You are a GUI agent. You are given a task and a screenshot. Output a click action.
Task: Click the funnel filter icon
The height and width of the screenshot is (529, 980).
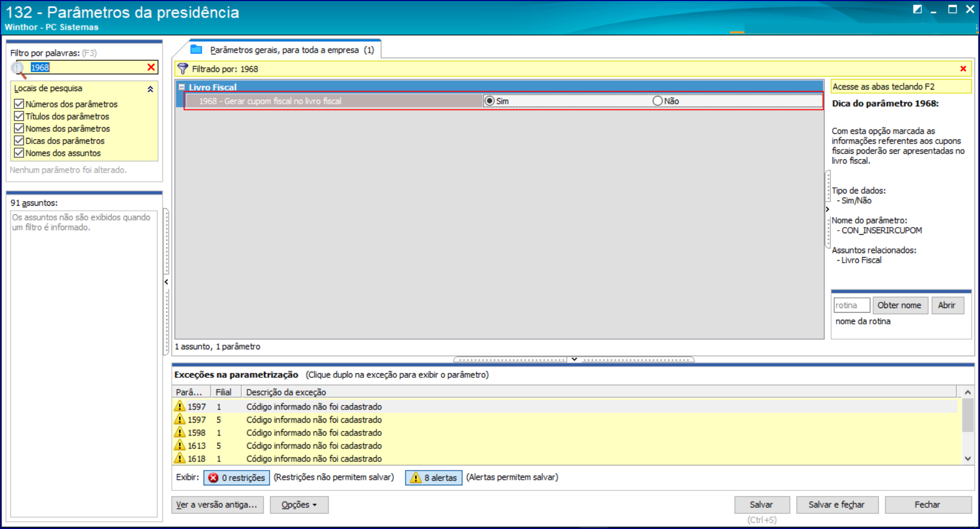(183, 69)
